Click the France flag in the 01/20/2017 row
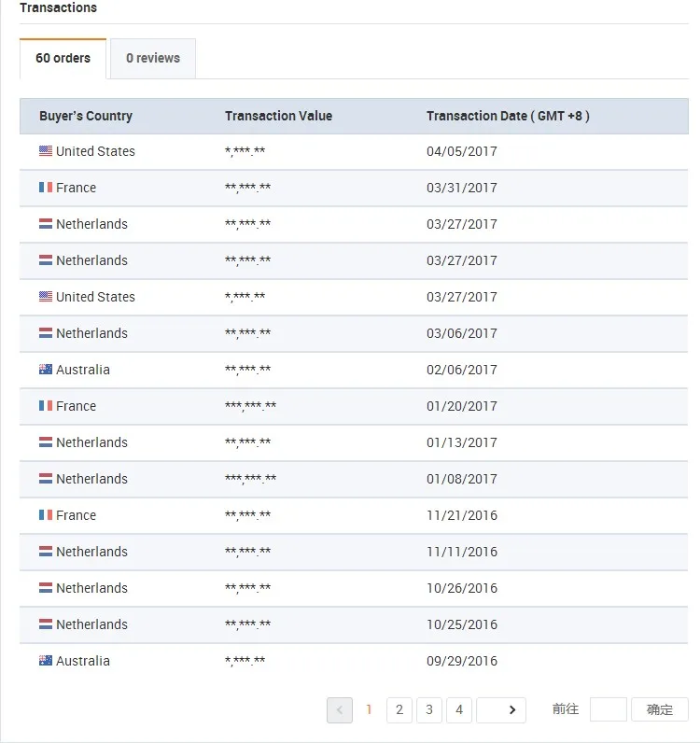 46,406
